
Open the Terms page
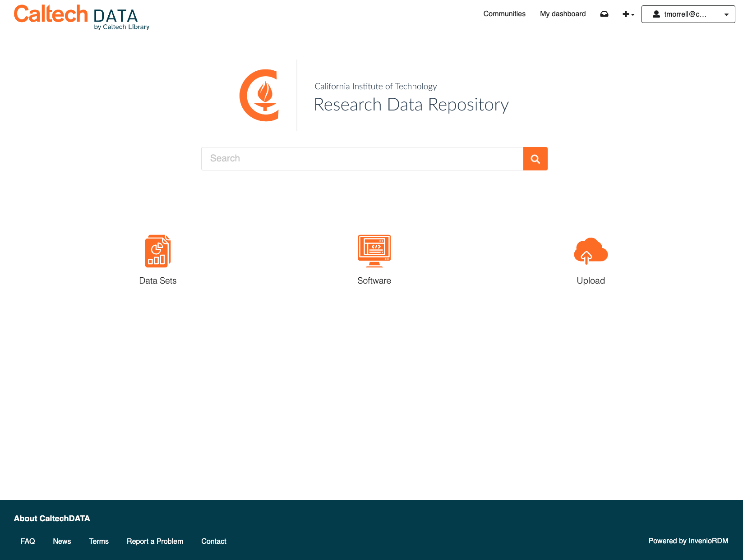click(x=98, y=541)
